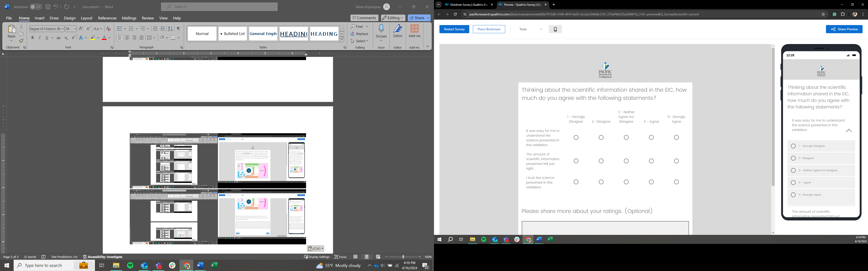Open Spotify from Windows taskbar
This screenshot has width=868, height=271.
pyautogui.click(x=130, y=265)
